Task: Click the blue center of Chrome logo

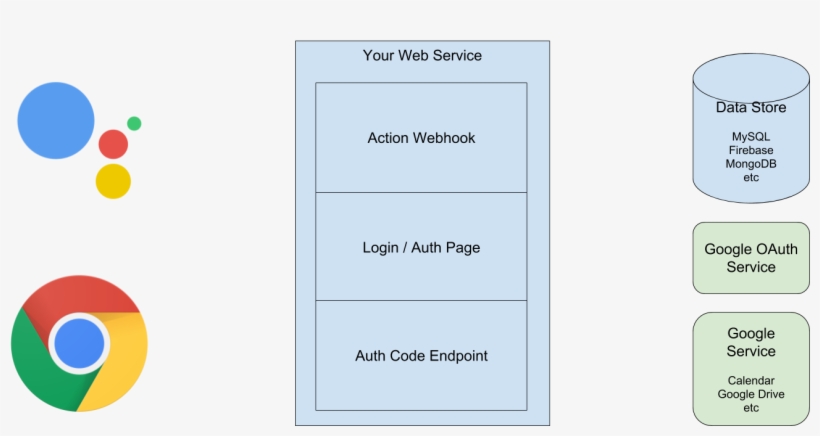Action: (x=79, y=344)
